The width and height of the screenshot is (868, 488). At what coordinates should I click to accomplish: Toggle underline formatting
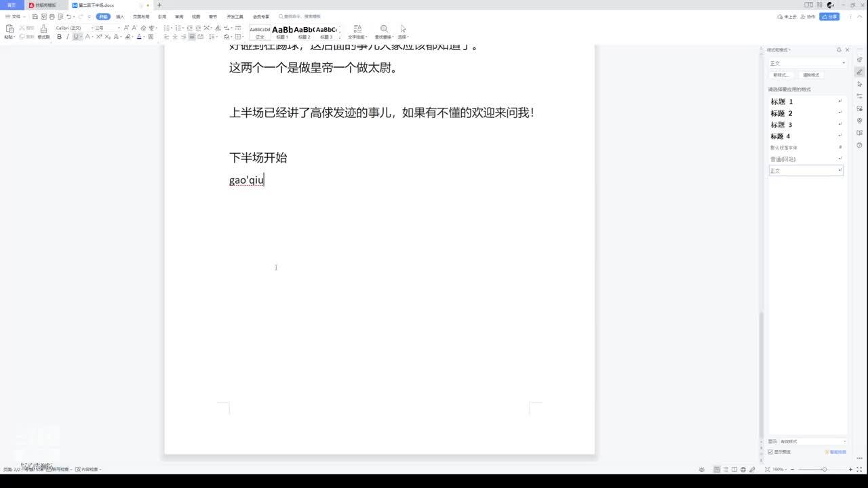tap(76, 37)
